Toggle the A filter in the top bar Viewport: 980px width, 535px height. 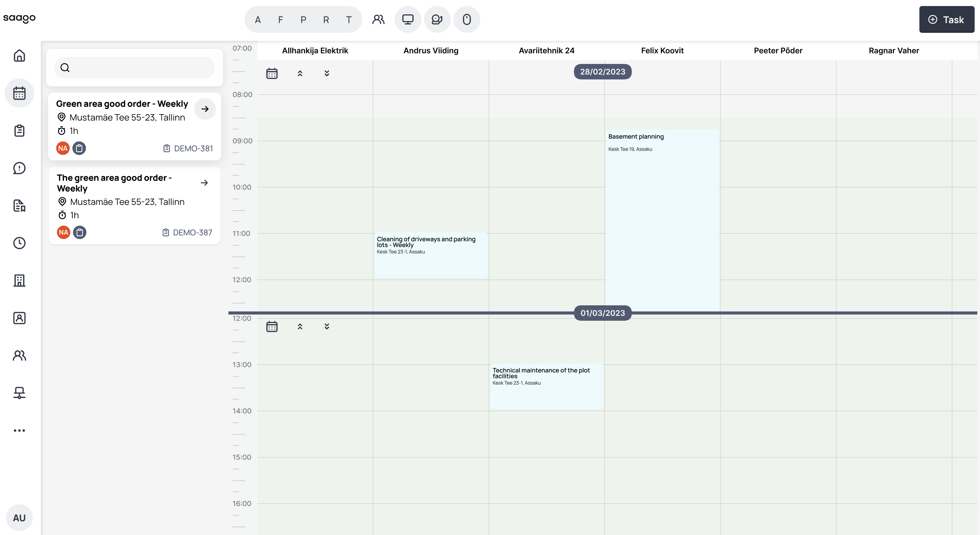[258, 19]
